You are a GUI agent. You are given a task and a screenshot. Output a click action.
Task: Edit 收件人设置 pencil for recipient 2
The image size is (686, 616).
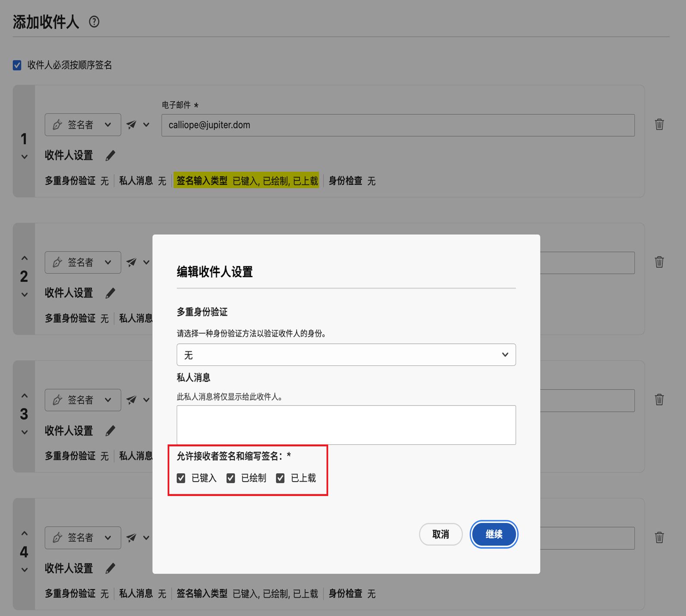pyautogui.click(x=111, y=293)
